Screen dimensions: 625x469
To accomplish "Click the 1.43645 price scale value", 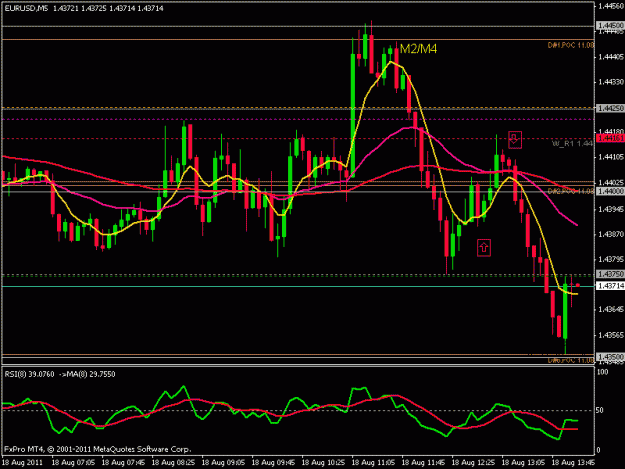I will tap(611, 309).
